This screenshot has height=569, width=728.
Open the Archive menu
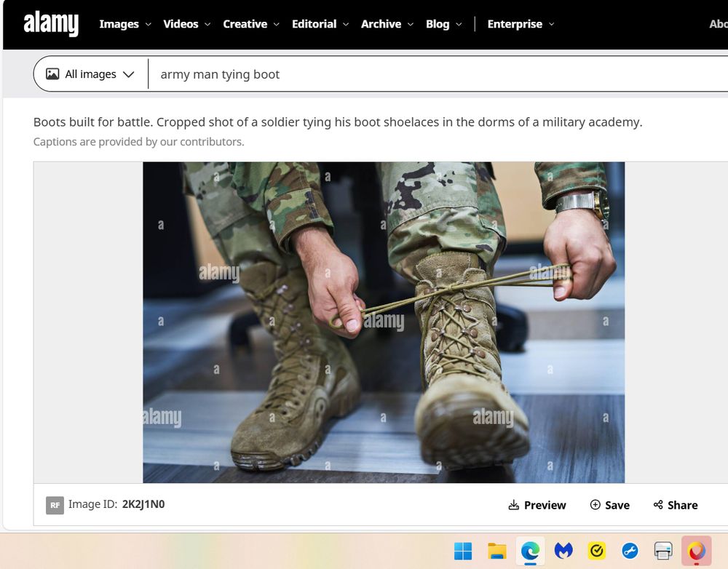tap(387, 24)
